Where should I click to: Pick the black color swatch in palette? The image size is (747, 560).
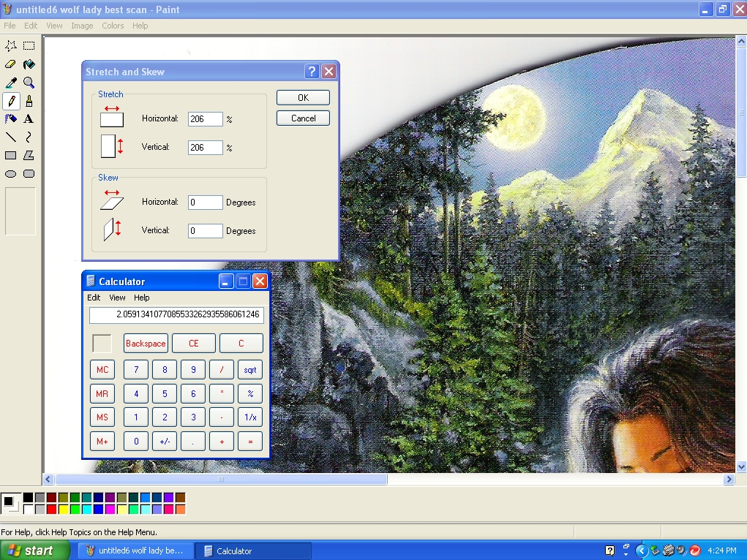tap(28, 498)
